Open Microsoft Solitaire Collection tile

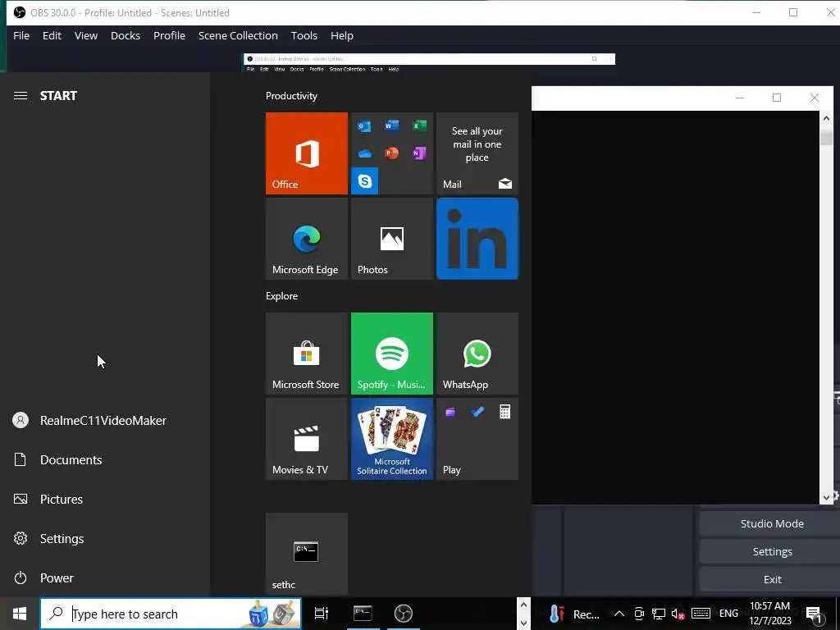pos(391,439)
